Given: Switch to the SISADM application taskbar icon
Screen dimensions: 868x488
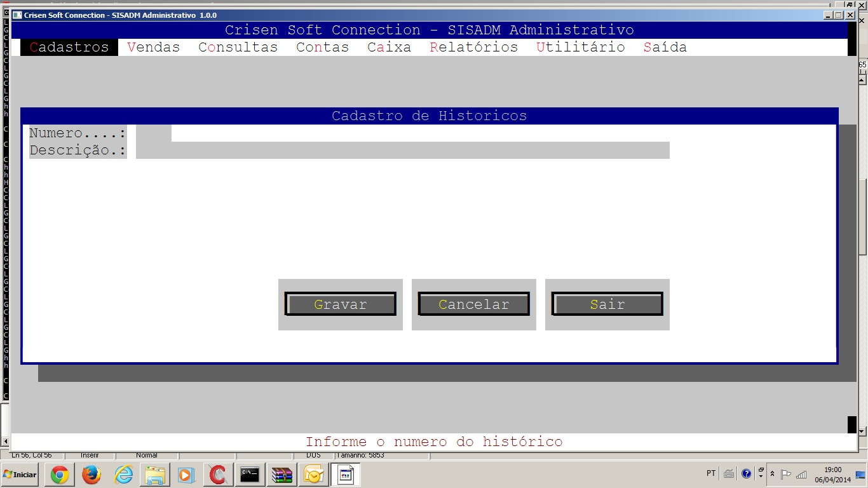Looking at the screenshot, I should (345, 475).
